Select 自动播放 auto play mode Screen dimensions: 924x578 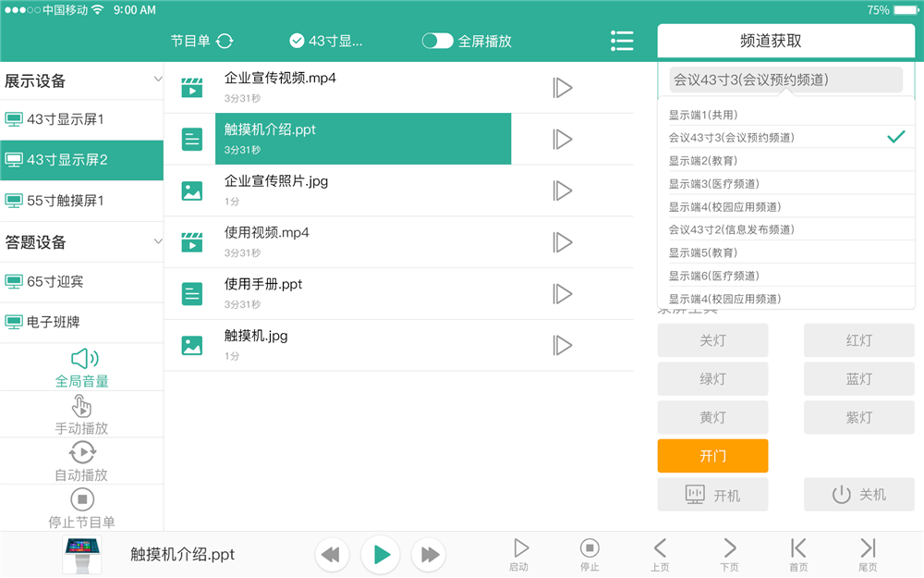[82, 452]
